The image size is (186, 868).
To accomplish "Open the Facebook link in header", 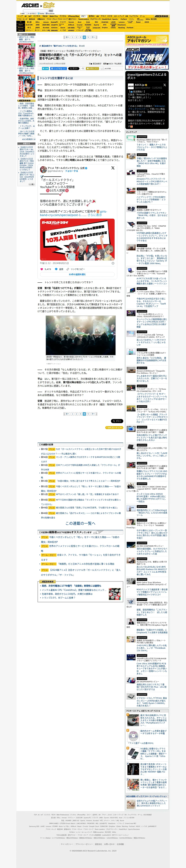I will (50, 14).
